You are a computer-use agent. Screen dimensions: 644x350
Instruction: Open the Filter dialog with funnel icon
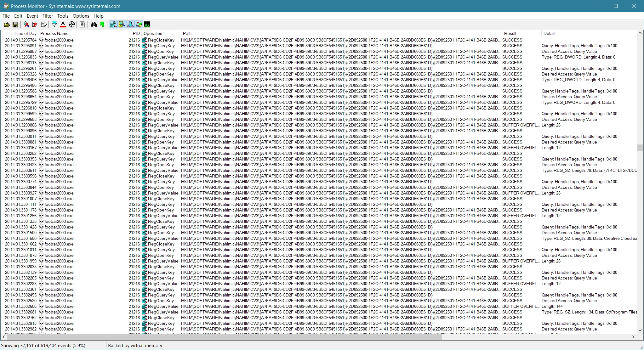click(54, 25)
